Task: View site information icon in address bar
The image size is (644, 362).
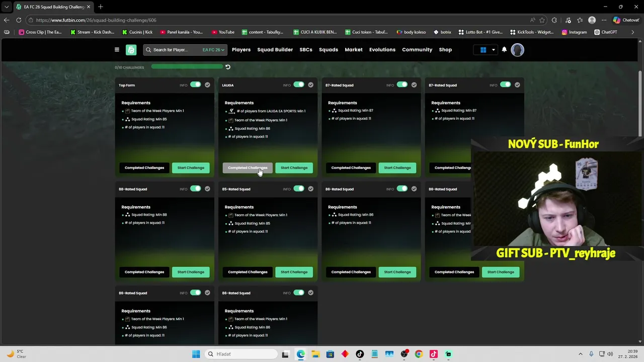Action: (x=31, y=20)
